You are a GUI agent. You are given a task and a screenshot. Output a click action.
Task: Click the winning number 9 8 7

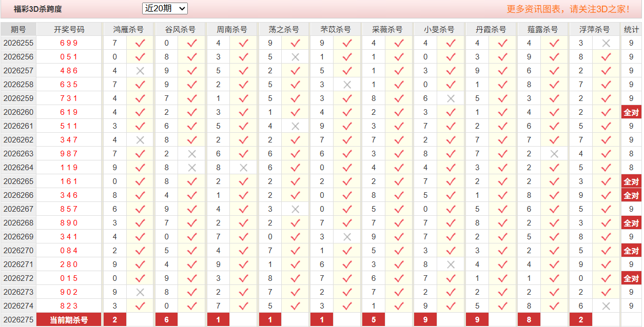pos(69,154)
